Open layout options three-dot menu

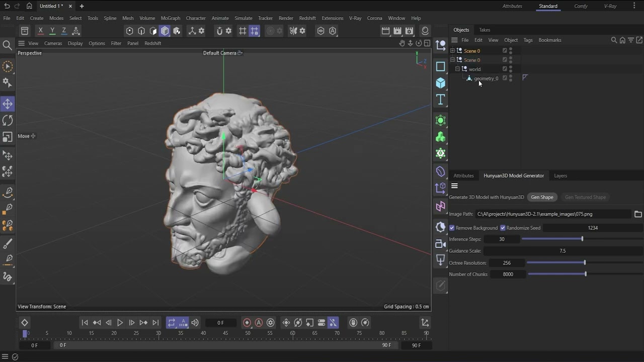click(x=634, y=6)
